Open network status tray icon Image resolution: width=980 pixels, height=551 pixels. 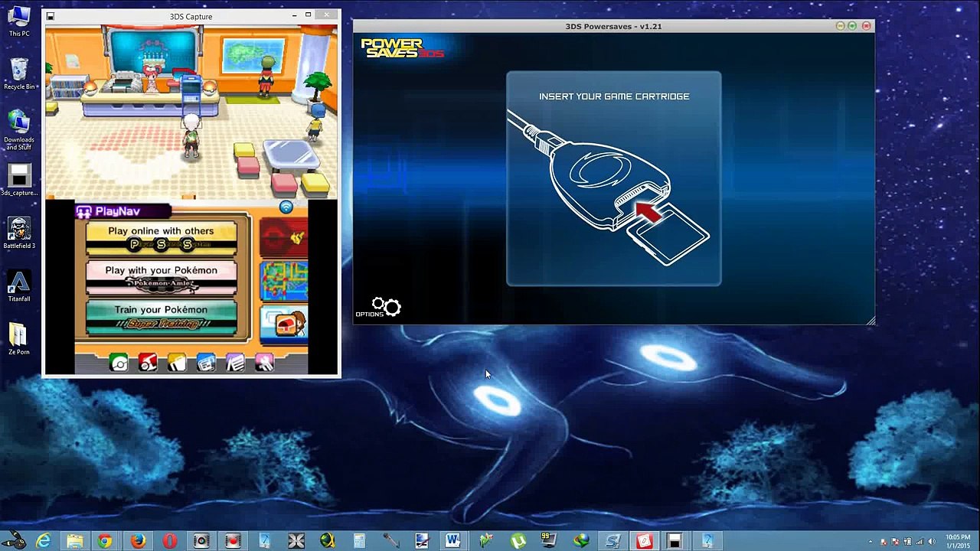coord(920,542)
